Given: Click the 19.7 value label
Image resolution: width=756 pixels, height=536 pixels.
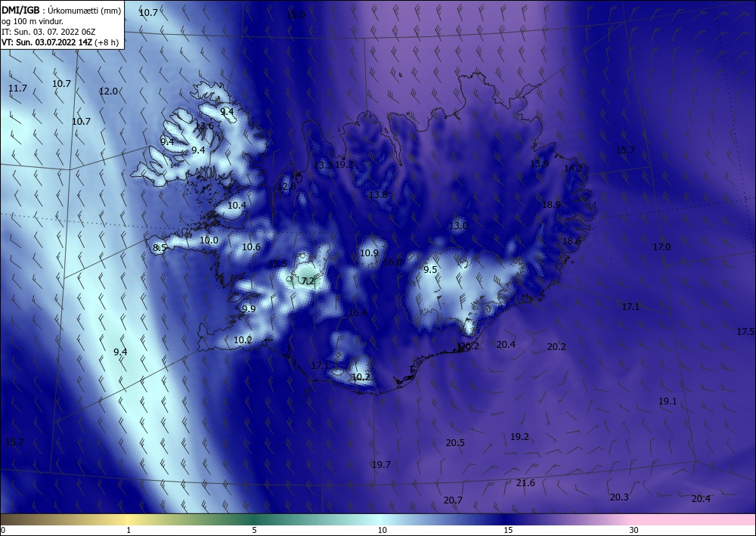Looking at the screenshot, I should click(381, 465).
